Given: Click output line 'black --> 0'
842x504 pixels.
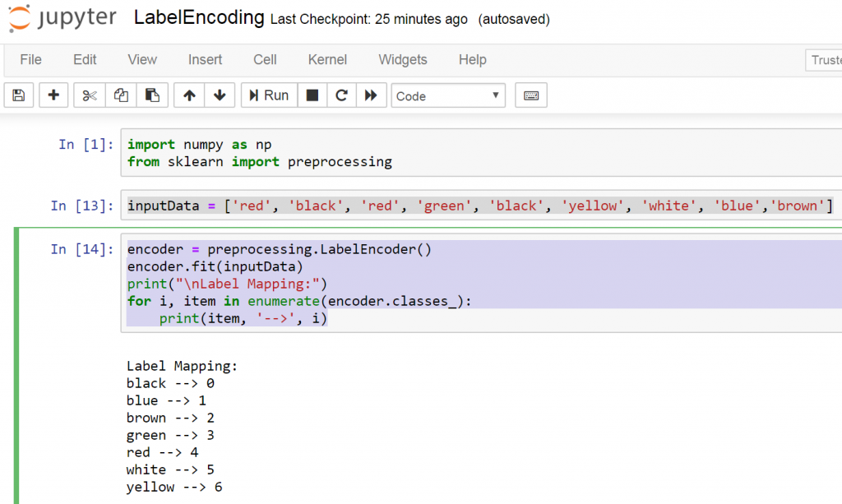Looking at the screenshot, I should [170, 383].
